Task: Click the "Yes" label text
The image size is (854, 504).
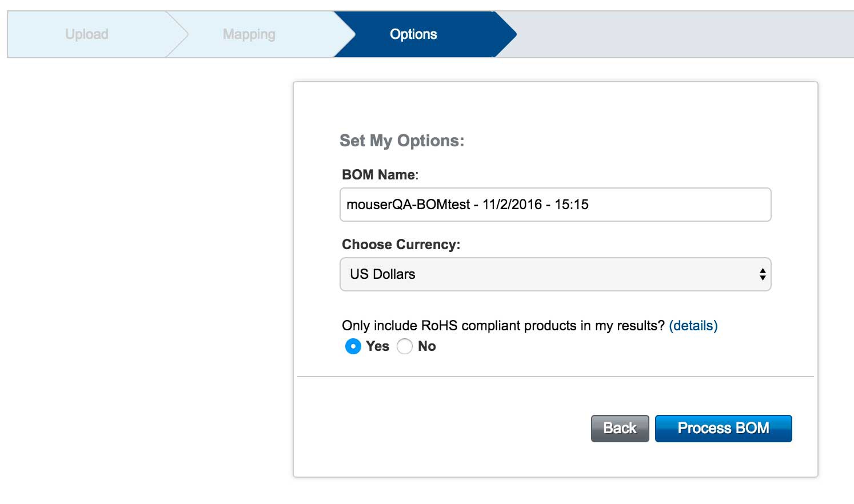Action: point(377,346)
